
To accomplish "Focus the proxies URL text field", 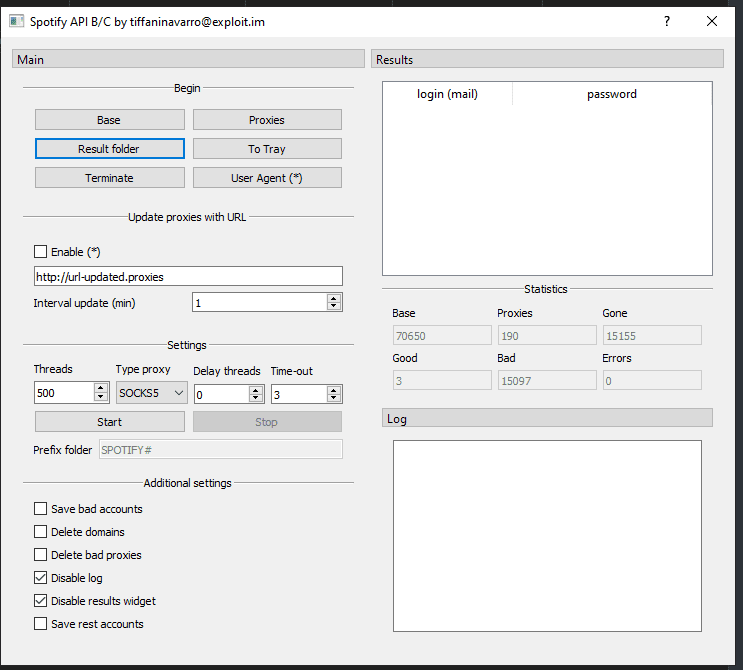I will click(188, 276).
